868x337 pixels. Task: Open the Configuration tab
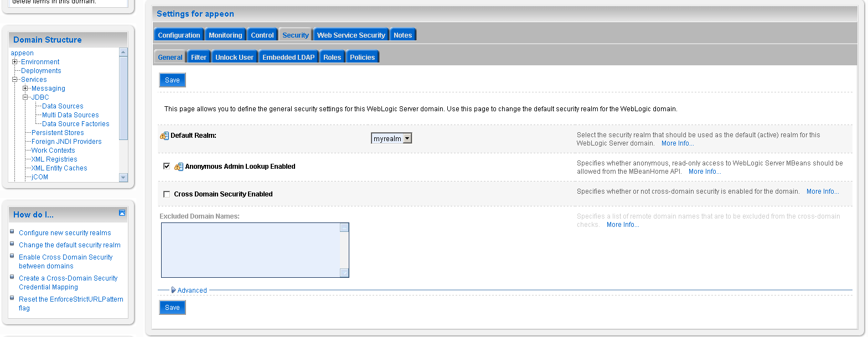click(x=179, y=35)
